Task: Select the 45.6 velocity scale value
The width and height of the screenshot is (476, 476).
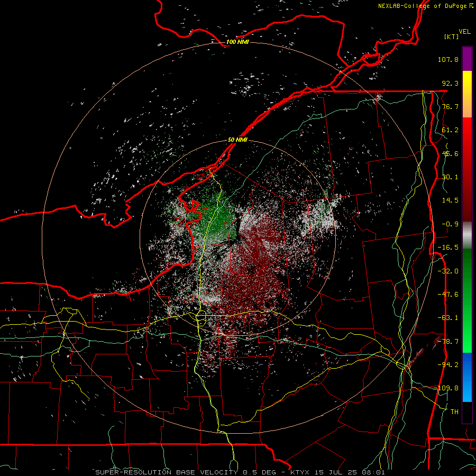Action: (x=450, y=153)
